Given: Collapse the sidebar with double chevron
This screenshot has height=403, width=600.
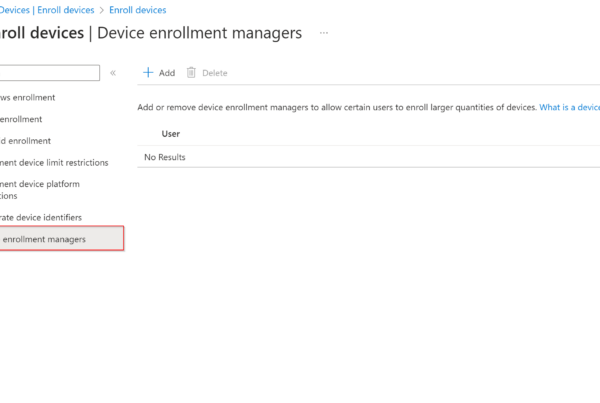Looking at the screenshot, I should click(x=113, y=73).
